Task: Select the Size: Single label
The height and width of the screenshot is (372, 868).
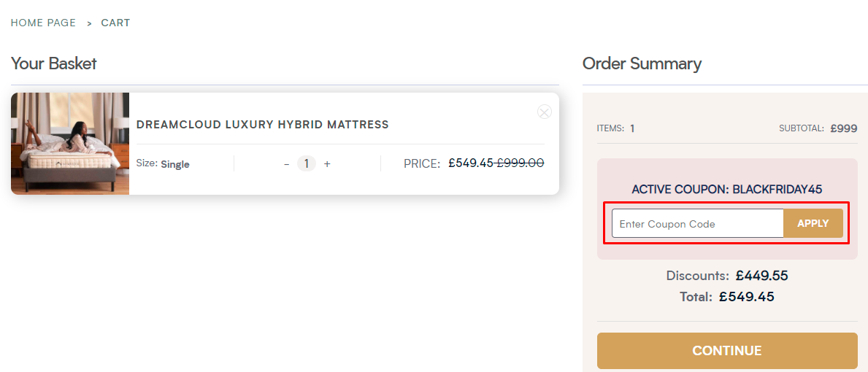Action: coord(163,164)
